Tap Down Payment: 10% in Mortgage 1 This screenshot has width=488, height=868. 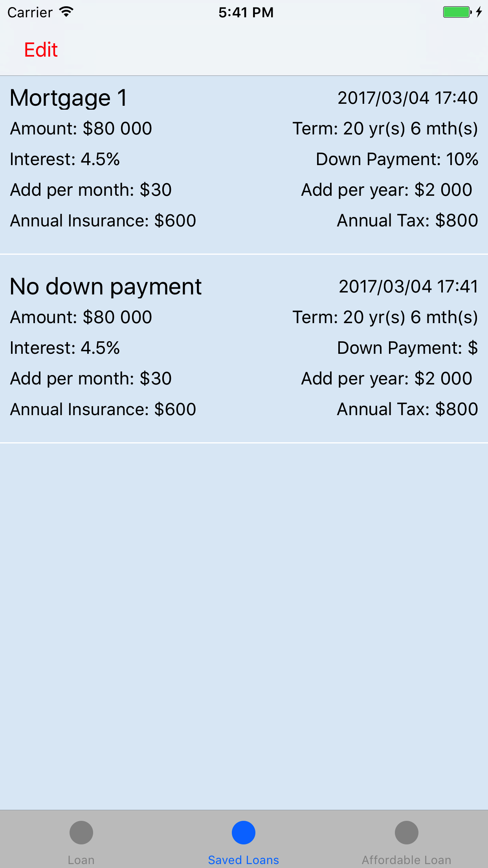[397, 159]
